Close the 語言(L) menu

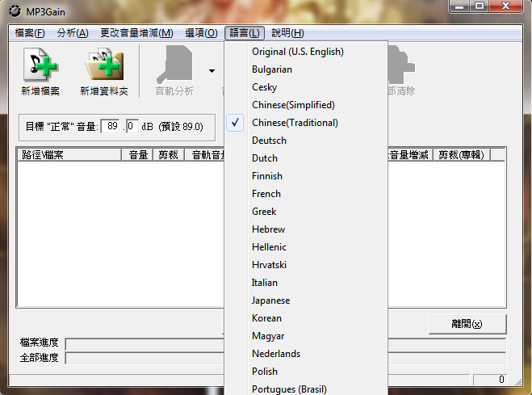245,33
